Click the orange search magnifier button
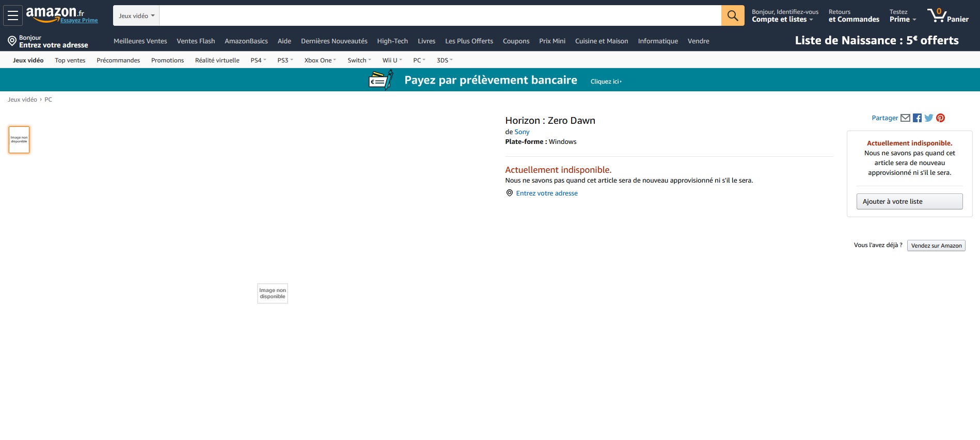The height and width of the screenshot is (440, 980). pos(732,15)
